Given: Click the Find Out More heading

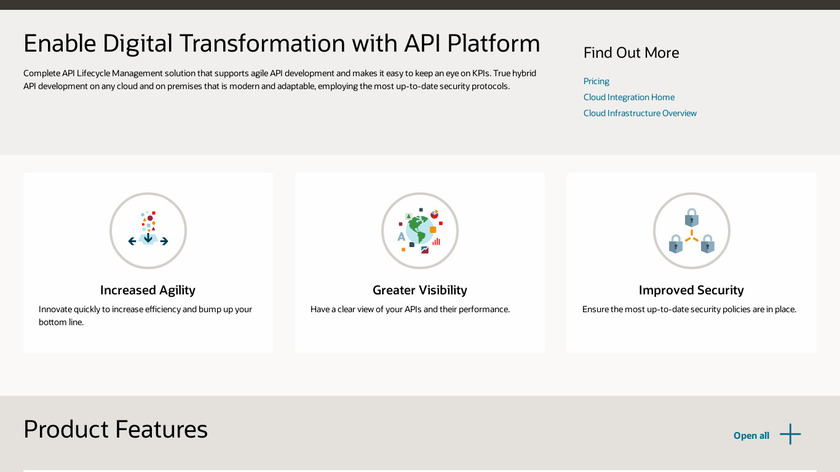Looking at the screenshot, I should [631, 53].
